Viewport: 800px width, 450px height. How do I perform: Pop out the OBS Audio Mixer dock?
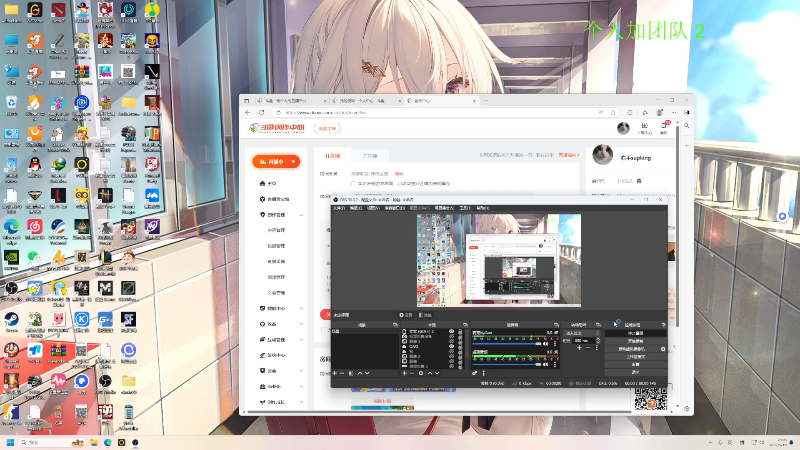pos(556,325)
